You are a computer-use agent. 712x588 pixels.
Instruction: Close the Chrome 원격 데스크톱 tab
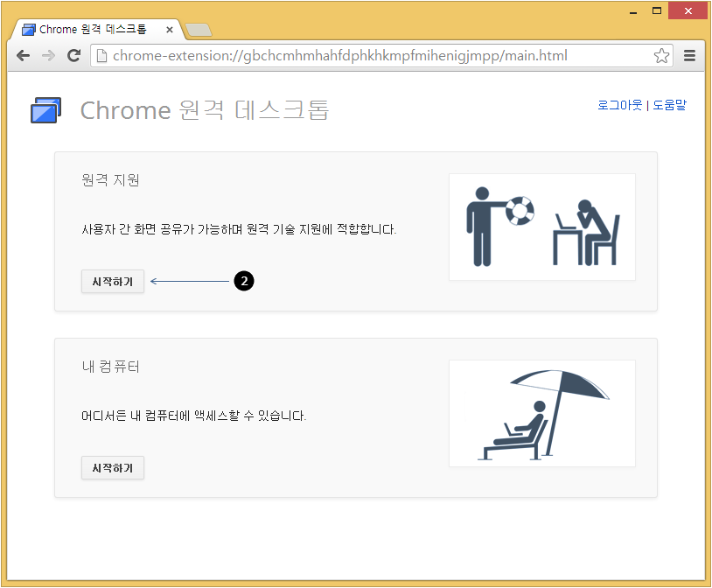170,30
